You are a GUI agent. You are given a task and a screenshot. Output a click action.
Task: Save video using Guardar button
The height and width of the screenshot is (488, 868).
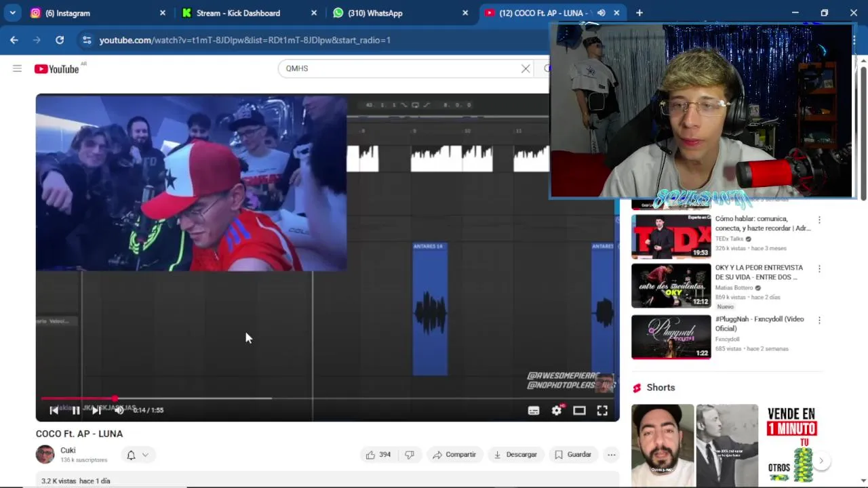(573, 455)
